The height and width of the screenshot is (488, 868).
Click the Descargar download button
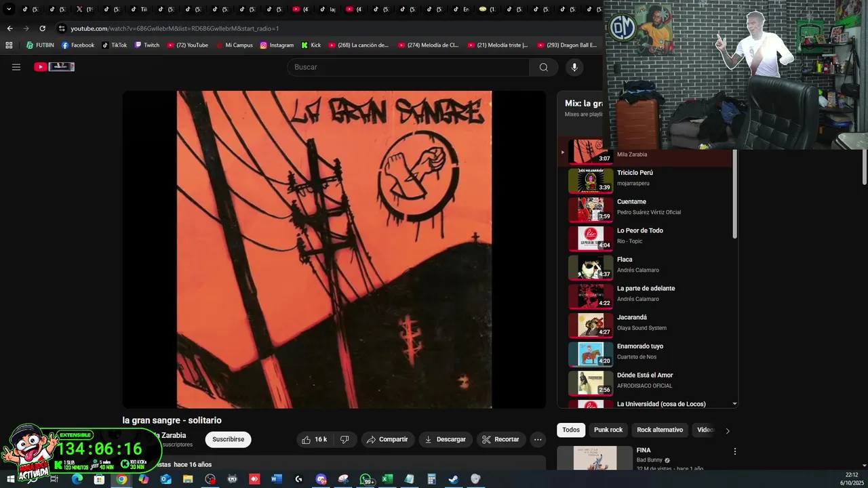tap(446, 439)
